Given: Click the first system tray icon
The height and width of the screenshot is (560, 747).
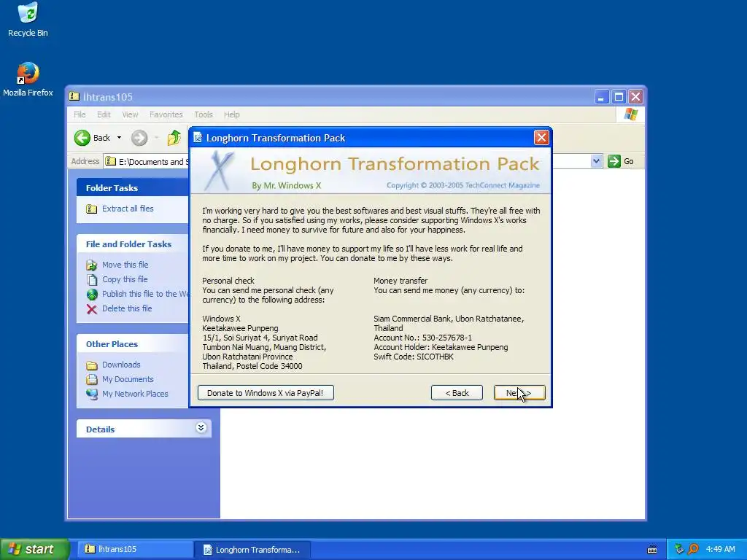Looking at the screenshot, I should pos(679,549).
